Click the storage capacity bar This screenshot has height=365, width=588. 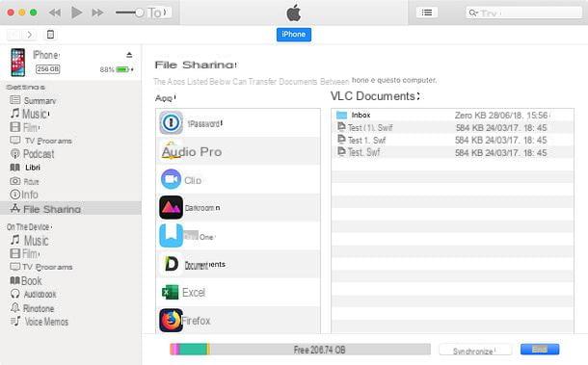tap(300, 350)
